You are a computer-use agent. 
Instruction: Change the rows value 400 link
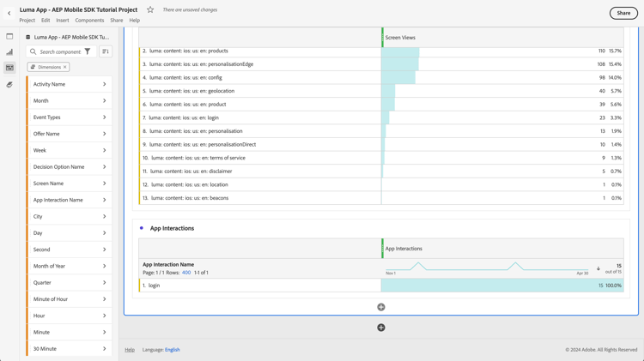coord(186,273)
